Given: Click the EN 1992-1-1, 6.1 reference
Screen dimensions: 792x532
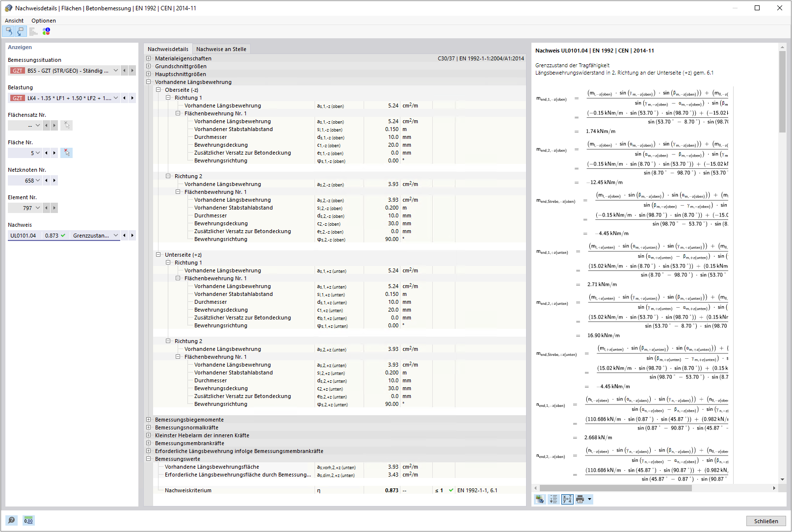Looking at the screenshot, I should point(477,490).
